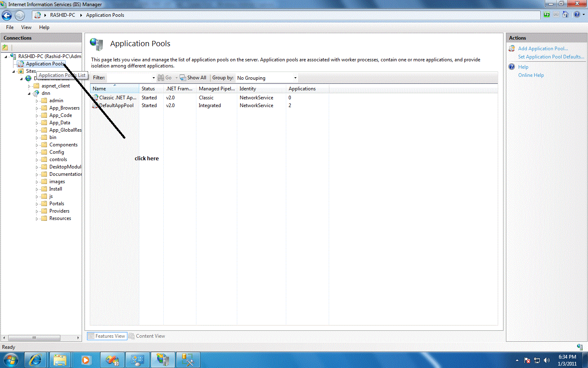Click the Filter input field

[129, 78]
